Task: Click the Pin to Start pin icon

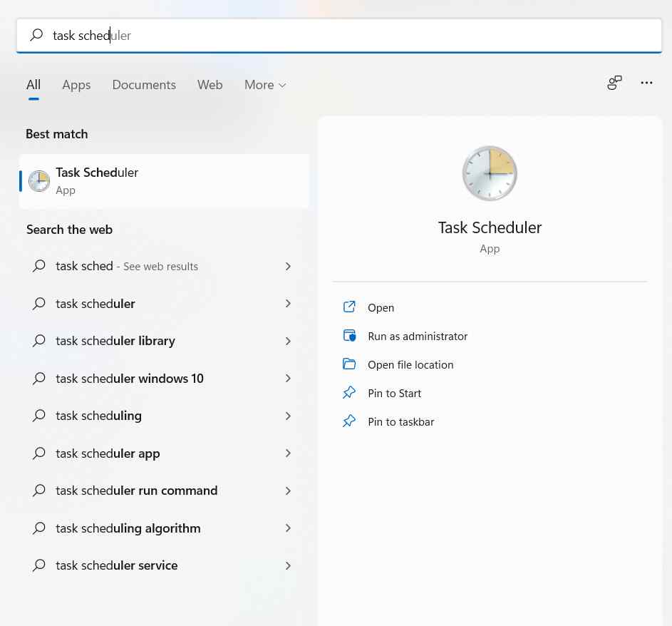Action: pos(349,393)
